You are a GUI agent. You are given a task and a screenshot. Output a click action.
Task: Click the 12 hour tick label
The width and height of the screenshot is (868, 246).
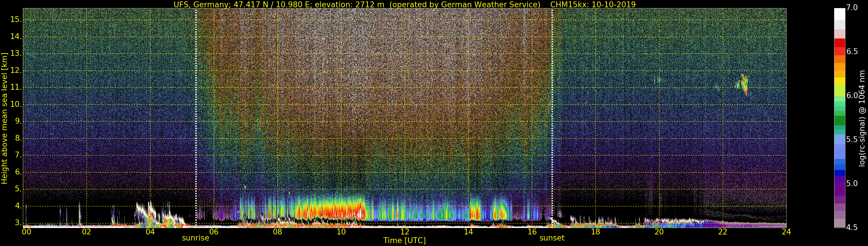[x=405, y=232]
